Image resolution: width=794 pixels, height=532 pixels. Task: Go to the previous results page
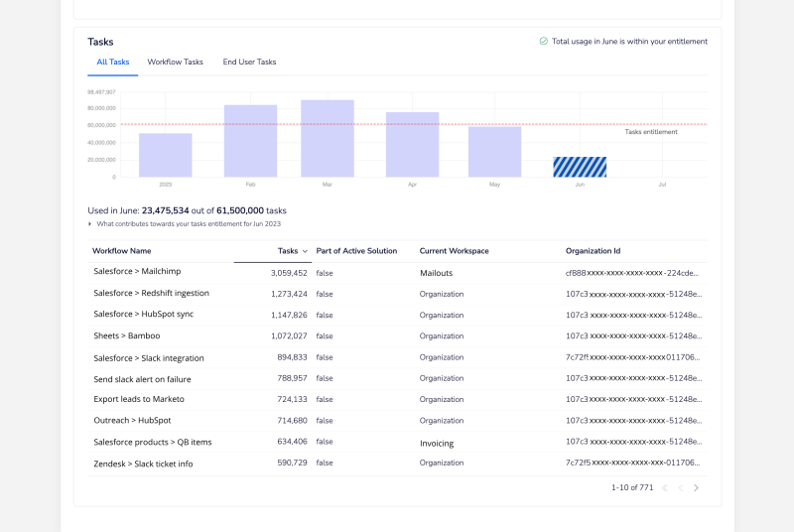pos(680,487)
